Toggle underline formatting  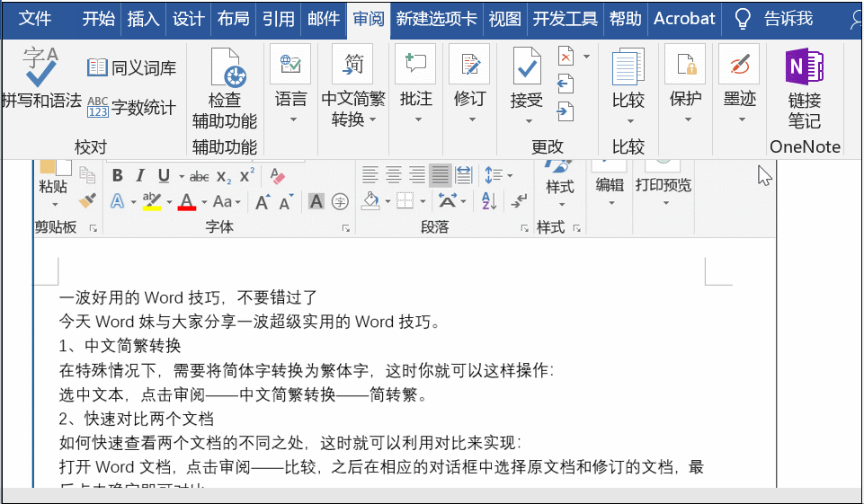164,176
